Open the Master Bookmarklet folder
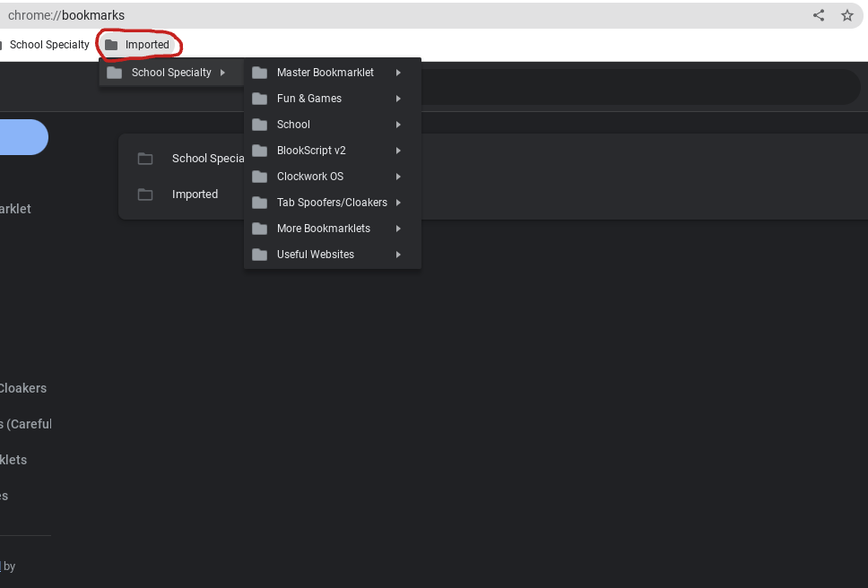Screen dimensions: 868x588 pyautogui.click(x=332, y=73)
